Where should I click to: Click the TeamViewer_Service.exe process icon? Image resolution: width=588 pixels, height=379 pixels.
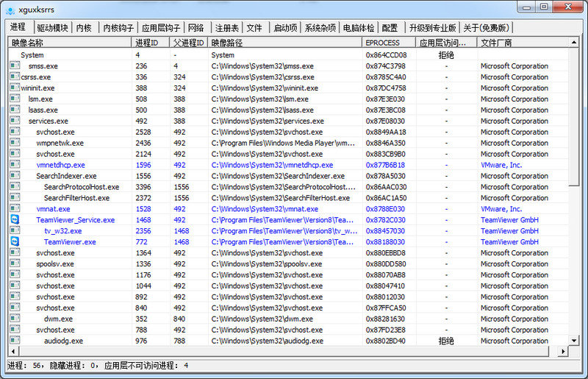pyautogui.click(x=15, y=220)
